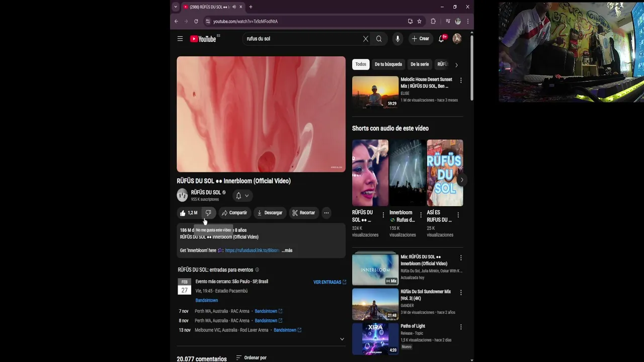The width and height of the screenshot is (644, 362).
Task: Open options for ASÍ ES RÜFÜS short
Action: pyautogui.click(x=458, y=215)
